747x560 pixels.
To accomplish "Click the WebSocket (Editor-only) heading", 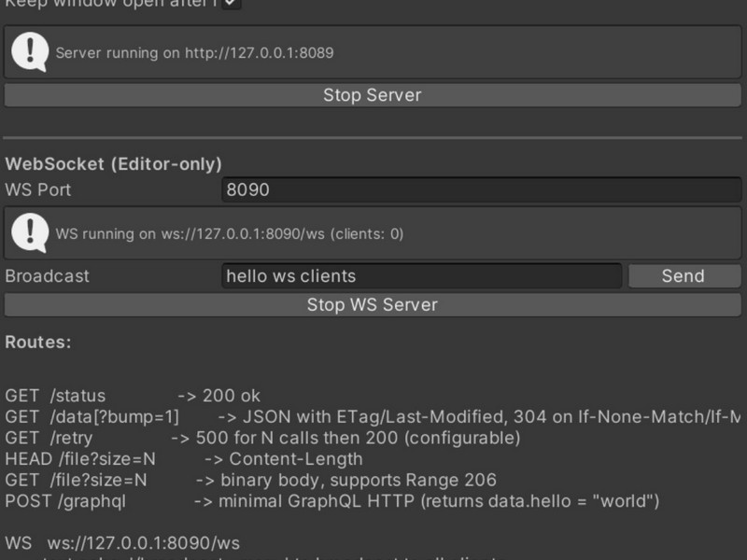I will [113, 164].
